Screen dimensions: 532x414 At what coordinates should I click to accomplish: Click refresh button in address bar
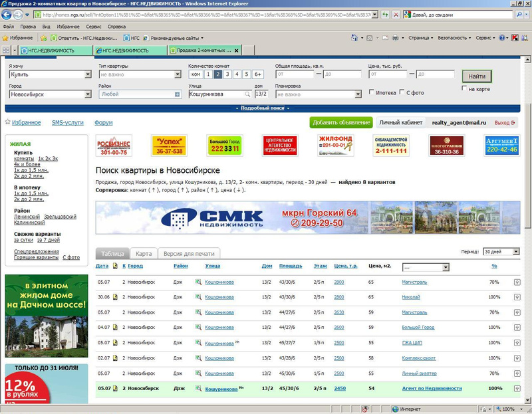point(385,14)
